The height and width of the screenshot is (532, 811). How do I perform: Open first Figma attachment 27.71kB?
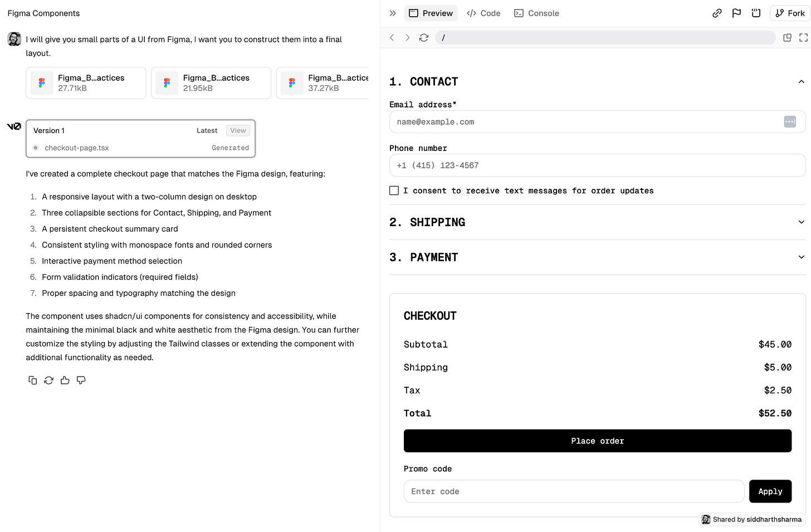point(86,83)
